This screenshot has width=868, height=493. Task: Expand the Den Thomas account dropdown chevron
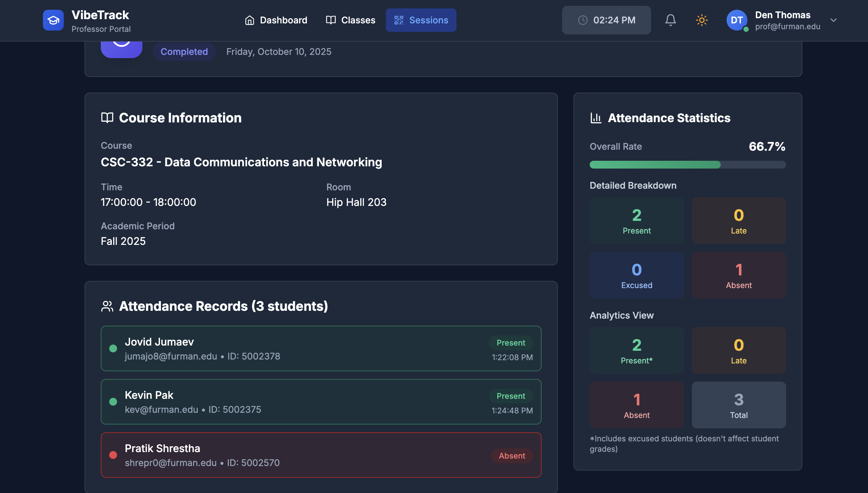point(833,20)
